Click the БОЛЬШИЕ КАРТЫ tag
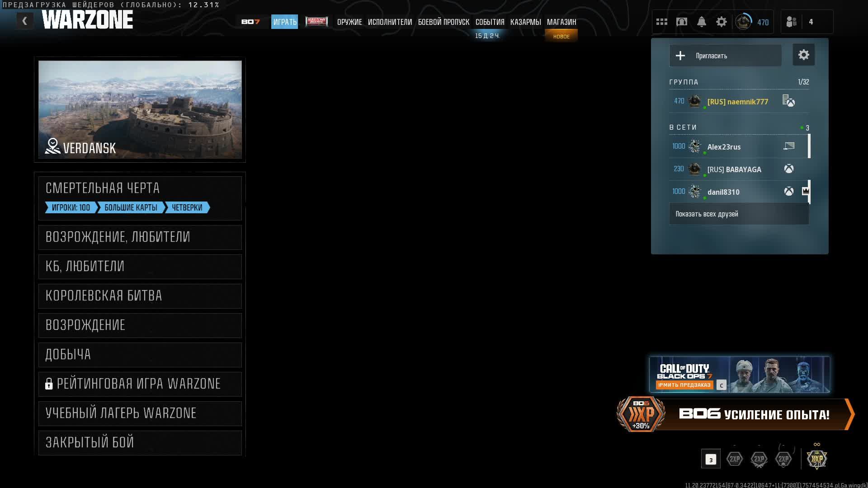The image size is (868, 488). 131,207
